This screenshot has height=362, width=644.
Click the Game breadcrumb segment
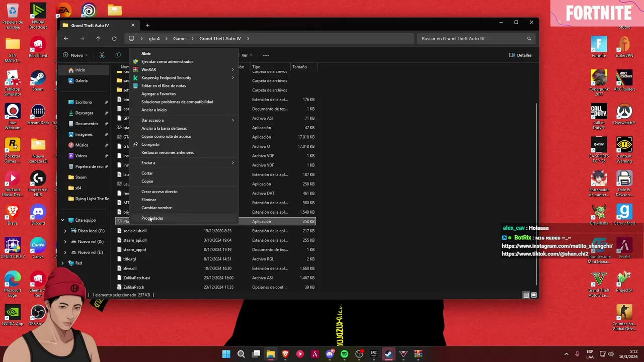179,39
